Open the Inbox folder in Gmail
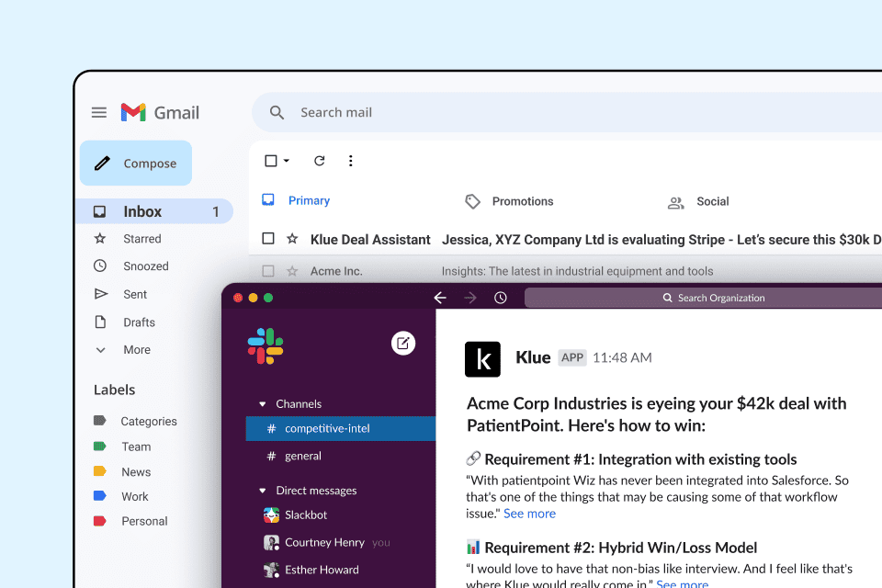The image size is (882, 588). [x=154, y=211]
